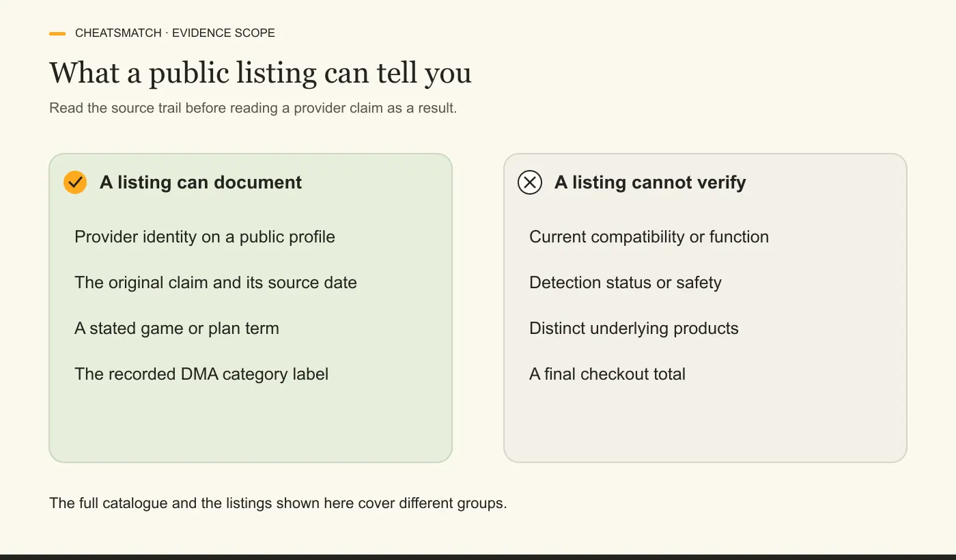Click "A final checkout total"
Screen dimensions: 956x560
pos(608,374)
